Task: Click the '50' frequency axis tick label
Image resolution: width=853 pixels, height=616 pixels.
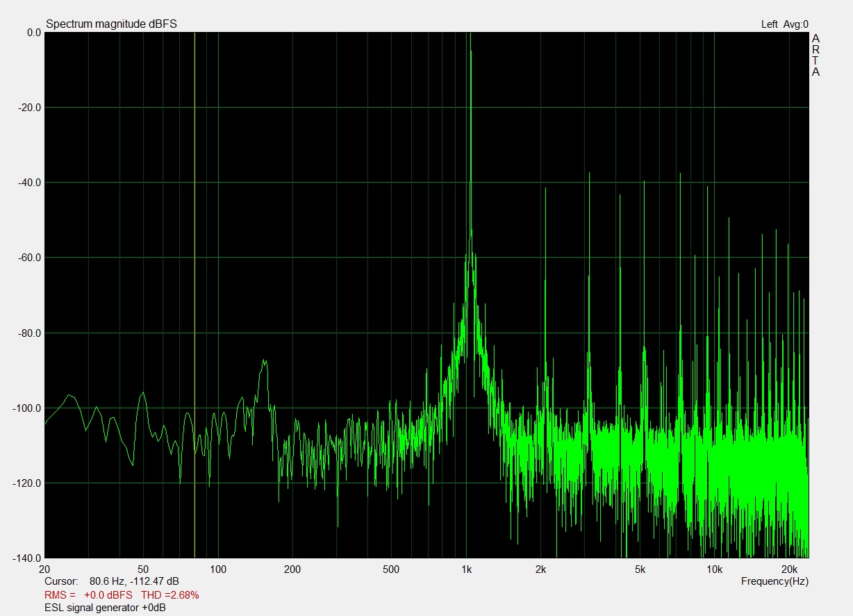Action: tap(143, 569)
